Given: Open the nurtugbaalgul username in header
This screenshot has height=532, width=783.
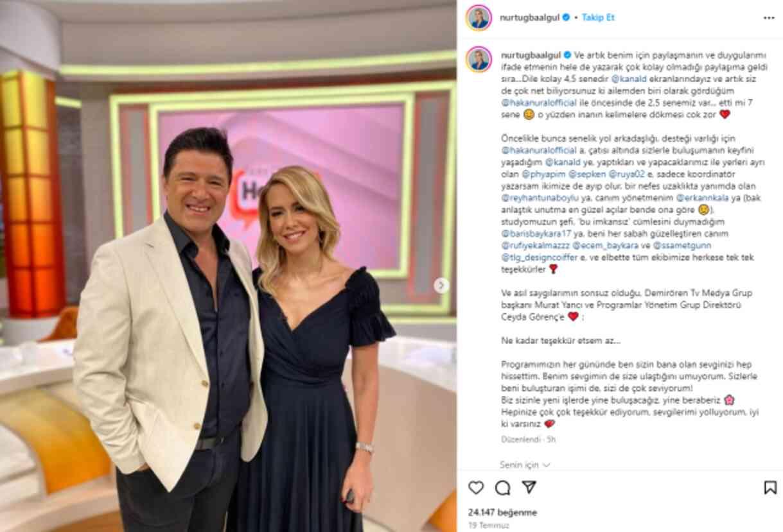Looking at the screenshot, I should [x=530, y=18].
